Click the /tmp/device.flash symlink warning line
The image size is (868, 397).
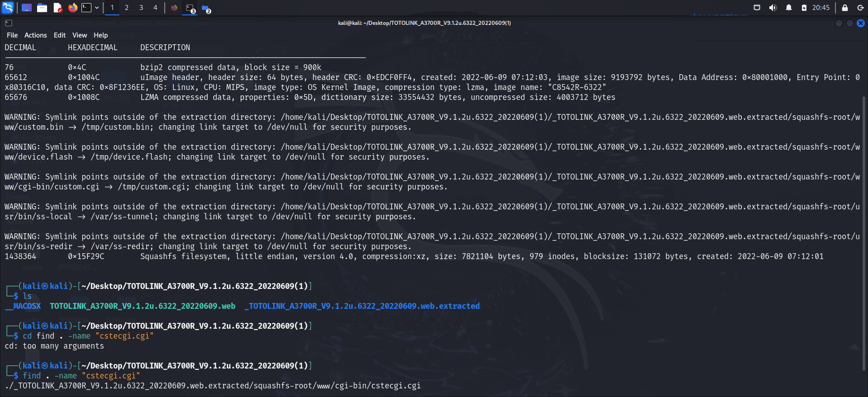pyautogui.click(x=432, y=152)
